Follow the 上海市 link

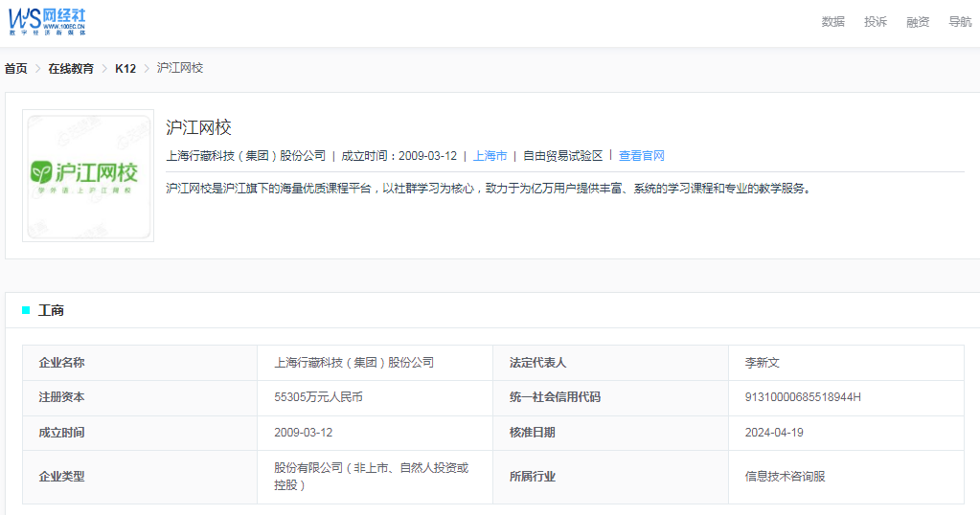[490, 156]
